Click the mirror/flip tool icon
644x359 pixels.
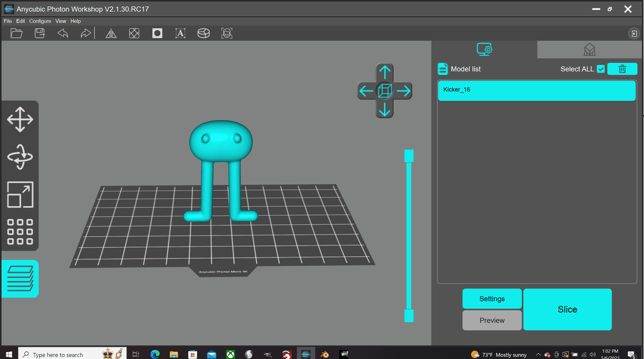pos(111,33)
